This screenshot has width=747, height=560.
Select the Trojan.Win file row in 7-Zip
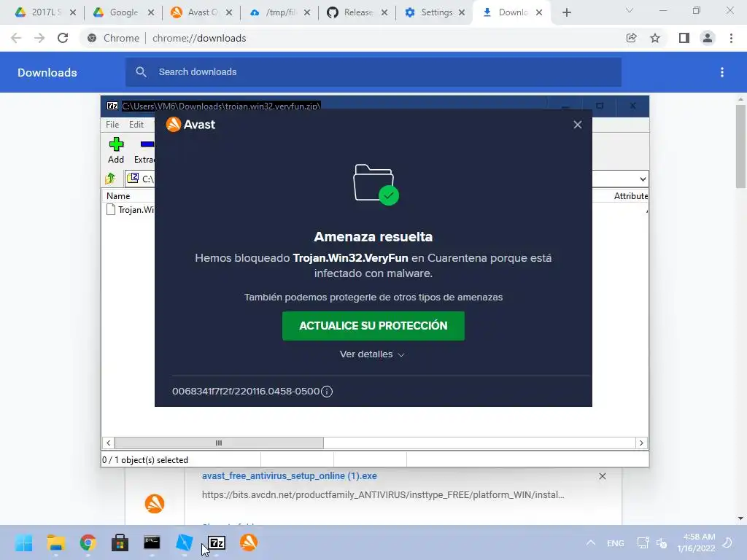pos(130,209)
